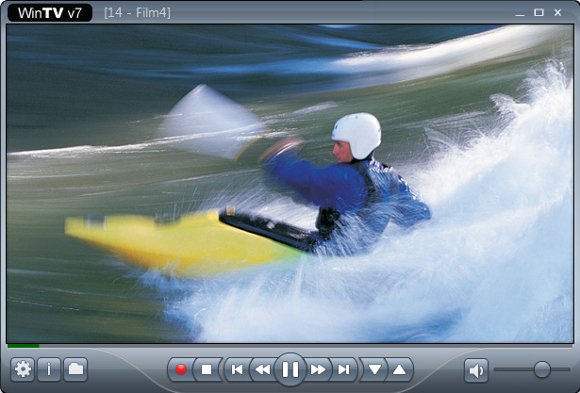Image resolution: width=580 pixels, height=393 pixels.
Task: Mute audio with the speaker icon
Action: click(x=476, y=370)
